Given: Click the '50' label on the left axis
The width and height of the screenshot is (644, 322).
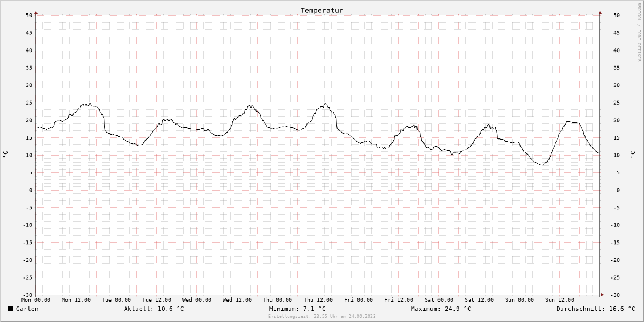Looking at the screenshot, I should coord(29,16).
